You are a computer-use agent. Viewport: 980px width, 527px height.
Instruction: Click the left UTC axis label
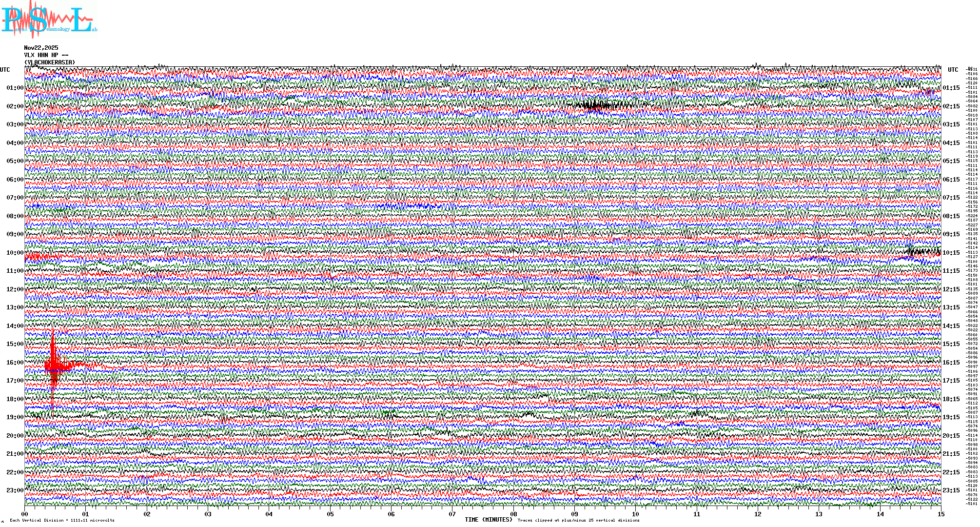click(5, 70)
